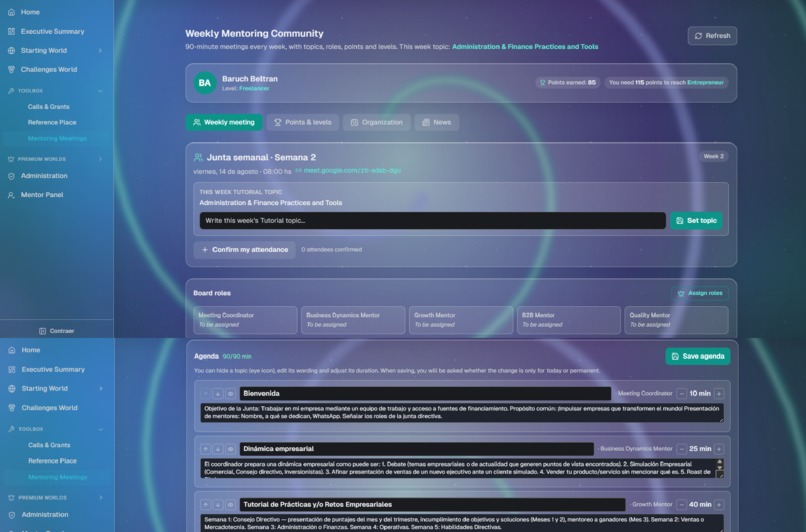
Task: Open the News tab
Action: point(437,122)
